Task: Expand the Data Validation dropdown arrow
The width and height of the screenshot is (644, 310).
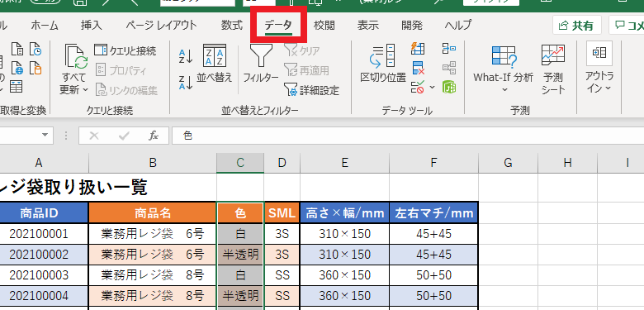Action: (x=432, y=87)
